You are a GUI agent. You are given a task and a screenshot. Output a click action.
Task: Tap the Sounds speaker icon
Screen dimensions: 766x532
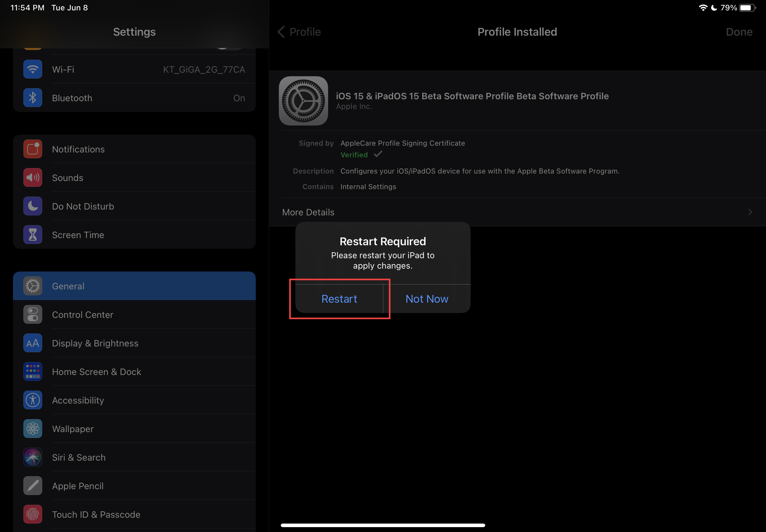pos(33,178)
